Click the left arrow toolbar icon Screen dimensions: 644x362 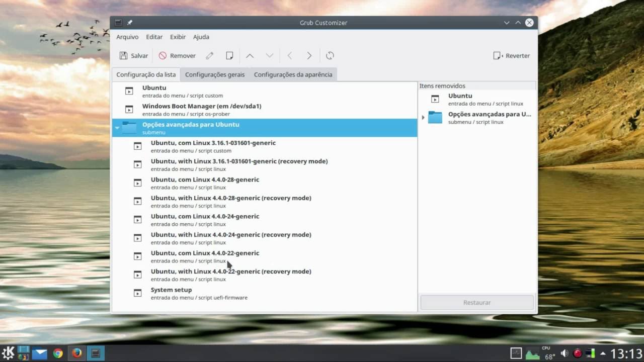(290, 56)
